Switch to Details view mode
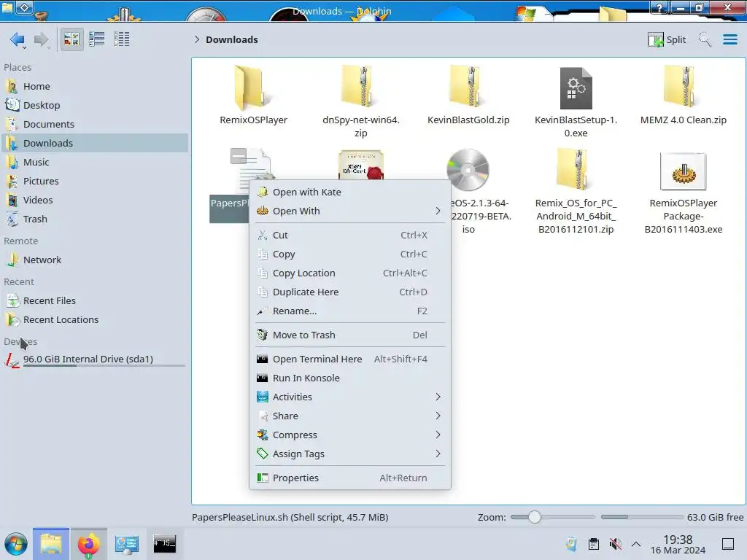 122,39
